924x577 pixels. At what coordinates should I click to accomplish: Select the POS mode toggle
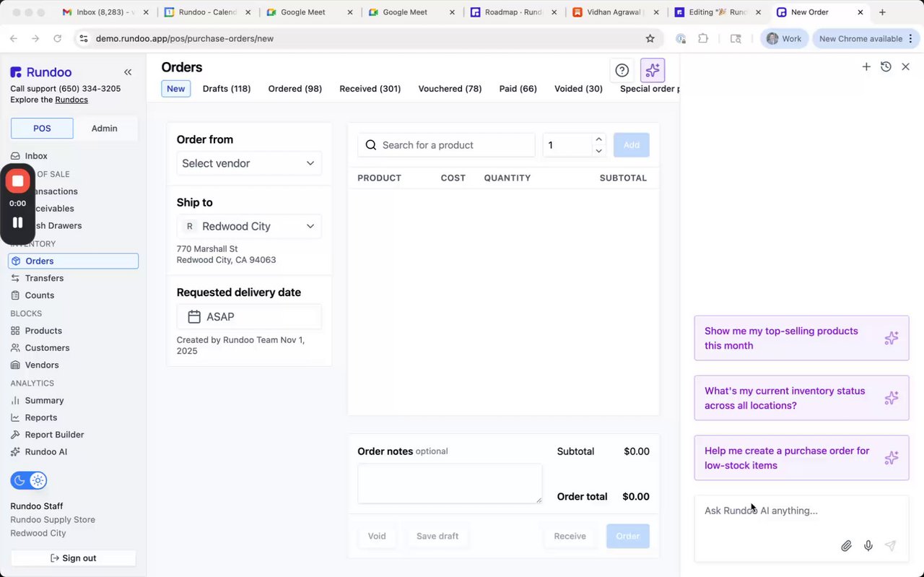tap(42, 129)
